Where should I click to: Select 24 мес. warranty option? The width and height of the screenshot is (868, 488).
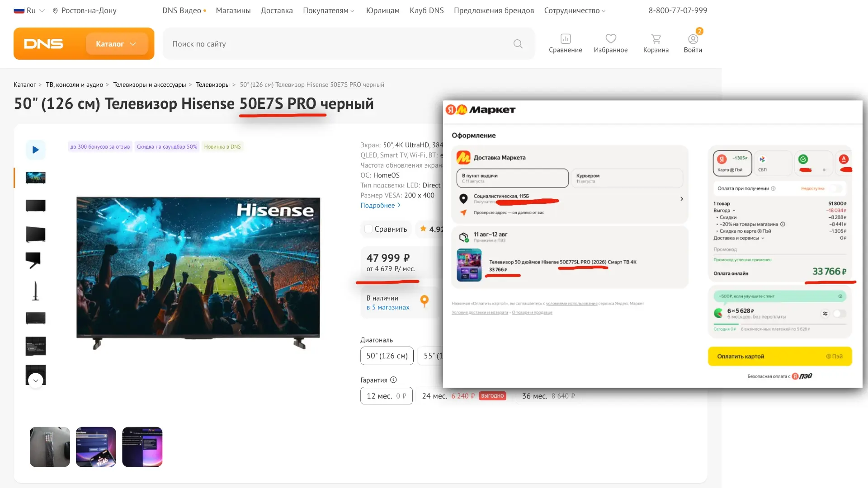(x=464, y=396)
